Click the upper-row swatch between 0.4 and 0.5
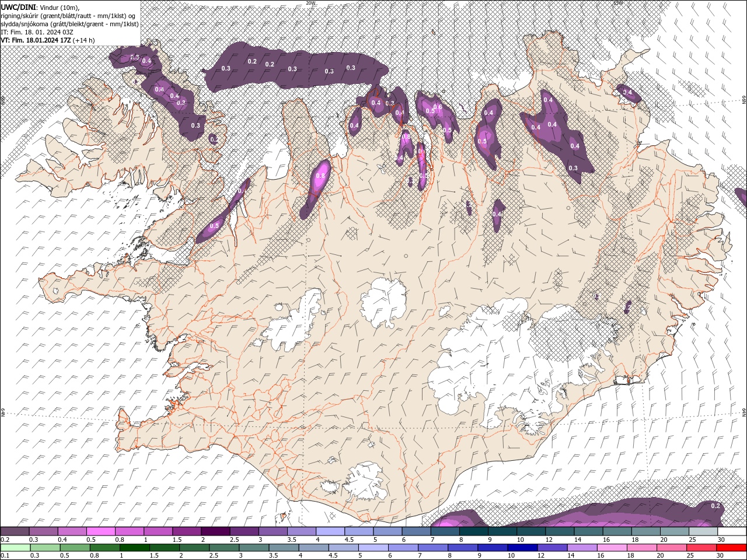The width and height of the screenshot is (747, 560). pos(72,531)
